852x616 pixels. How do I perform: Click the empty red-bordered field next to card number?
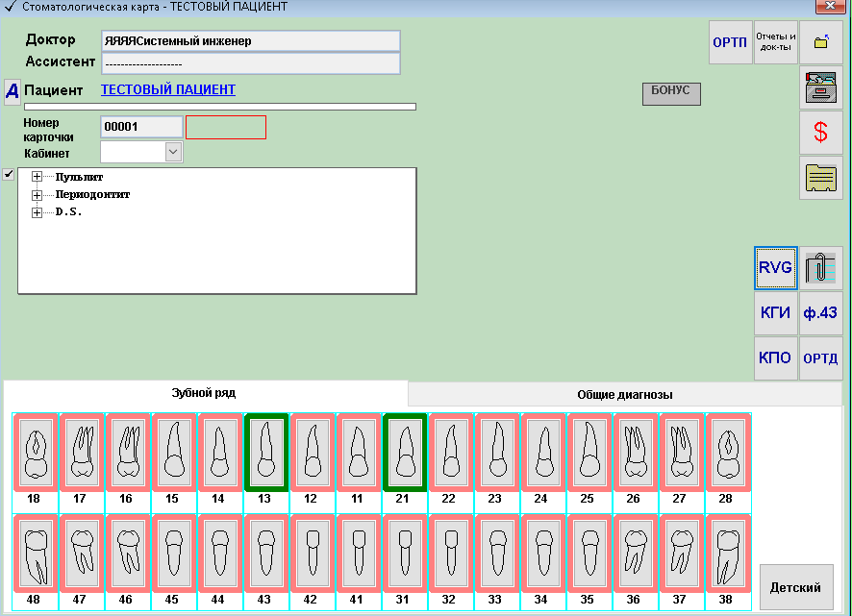point(226,127)
